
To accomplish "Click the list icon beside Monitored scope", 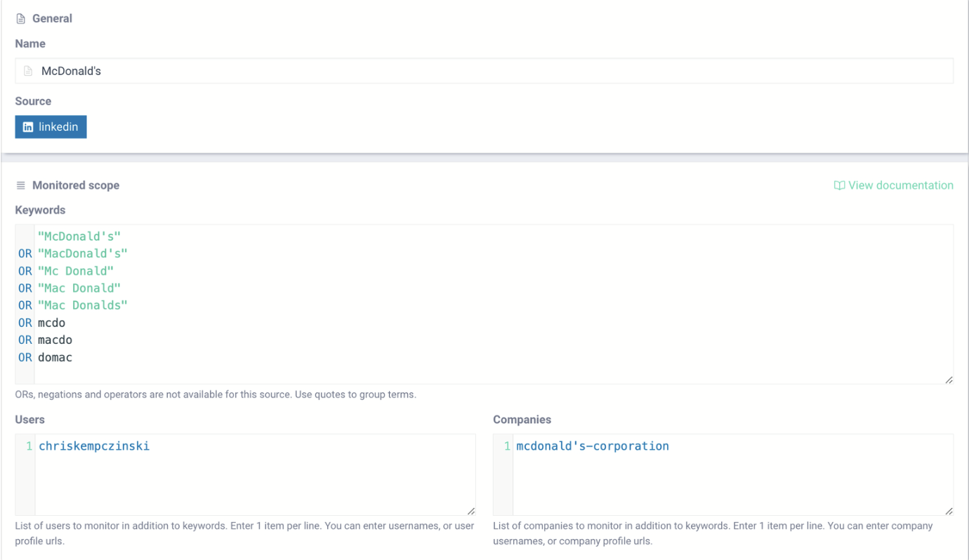I will coord(20,186).
